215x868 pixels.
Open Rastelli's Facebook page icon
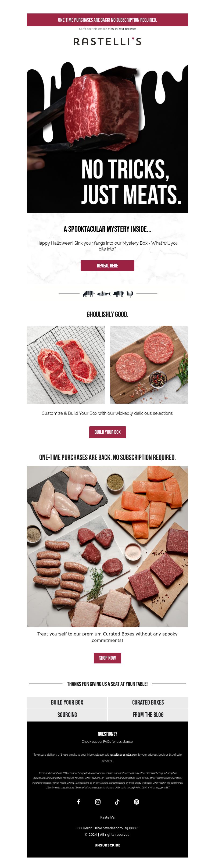click(78, 802)
